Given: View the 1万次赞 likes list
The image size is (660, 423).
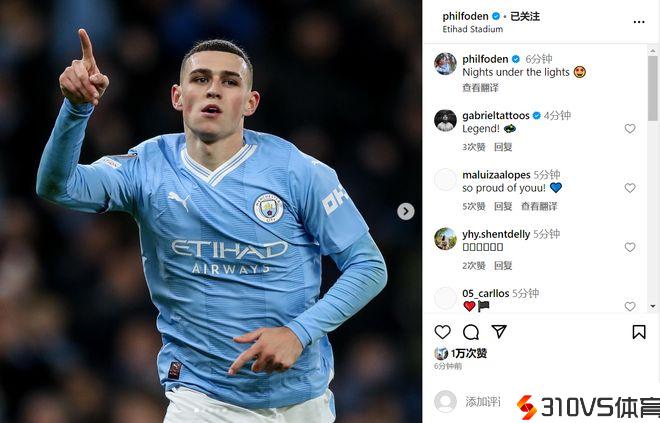Looking at the screenshot, I should [469, 354].
